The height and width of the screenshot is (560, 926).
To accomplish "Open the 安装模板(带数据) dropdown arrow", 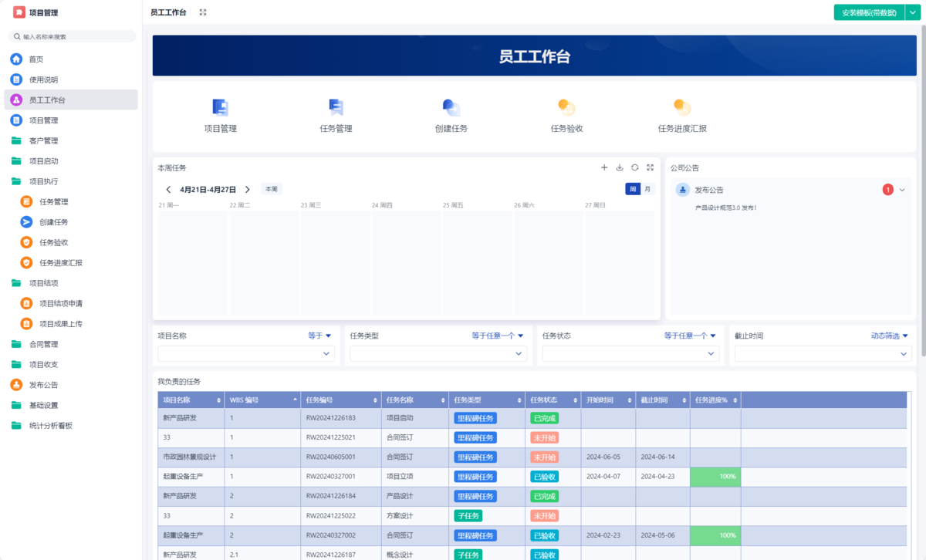I will tap(912, 12).
